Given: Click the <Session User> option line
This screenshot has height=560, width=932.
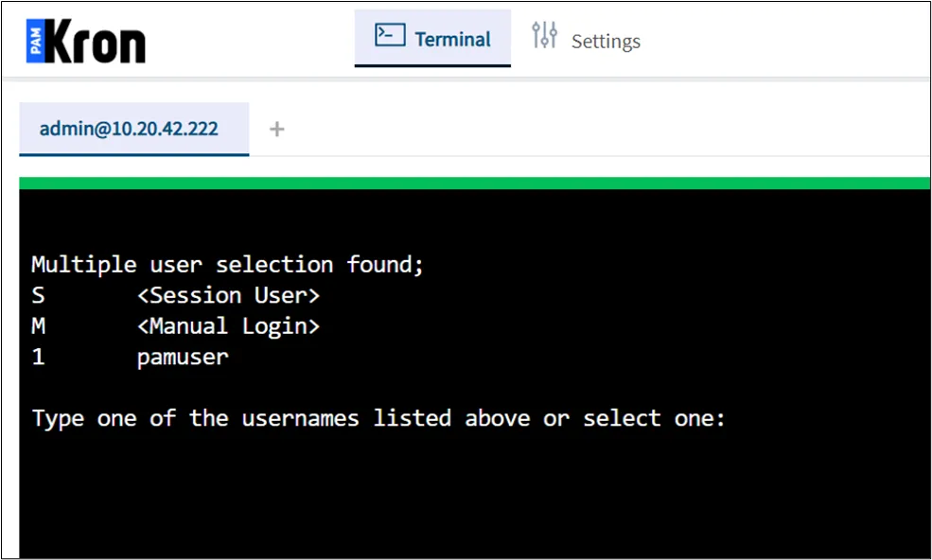Looking at the screenshot, I should coord(176,295).
